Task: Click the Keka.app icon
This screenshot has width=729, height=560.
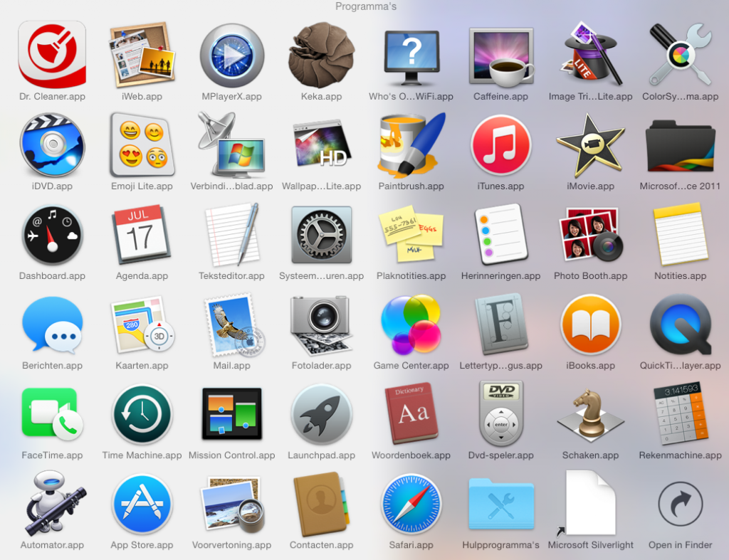Action: (321, 55)
